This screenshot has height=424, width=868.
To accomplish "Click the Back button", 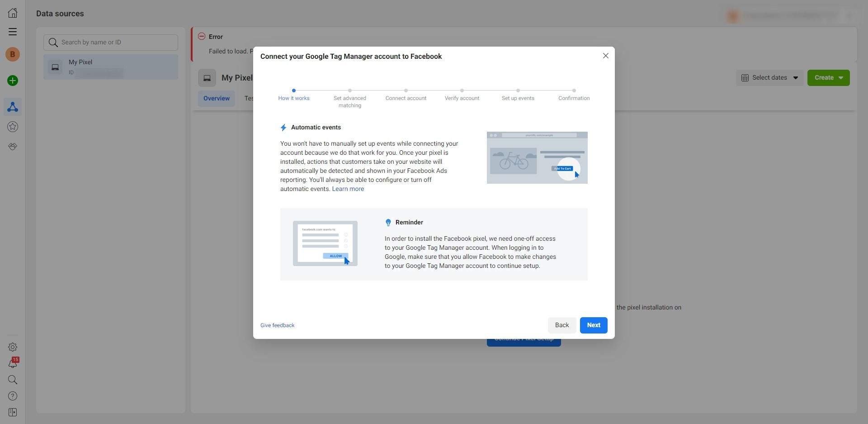I will 562,325.
